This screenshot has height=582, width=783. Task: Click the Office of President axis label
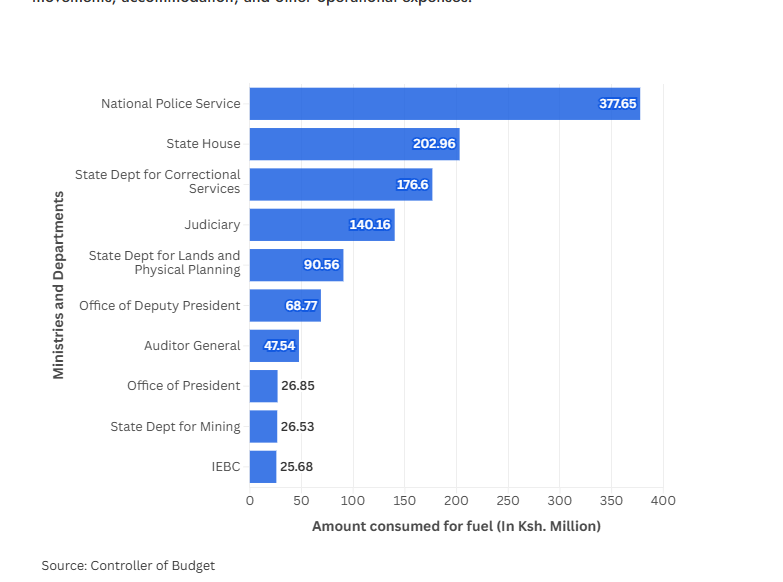click(183, 386)
